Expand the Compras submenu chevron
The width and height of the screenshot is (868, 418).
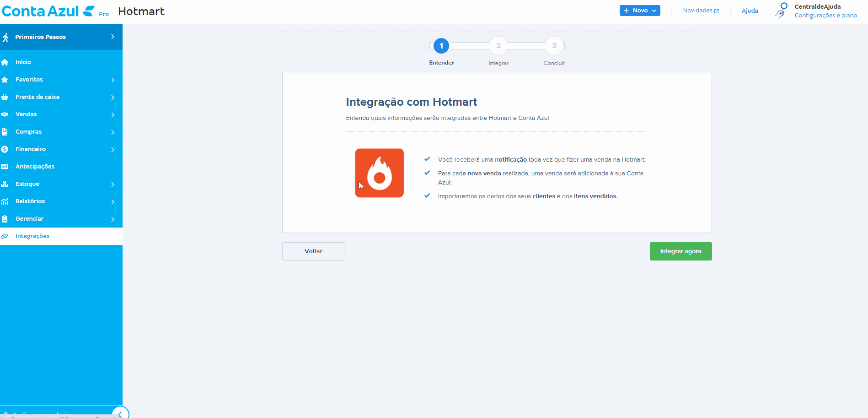113,132
